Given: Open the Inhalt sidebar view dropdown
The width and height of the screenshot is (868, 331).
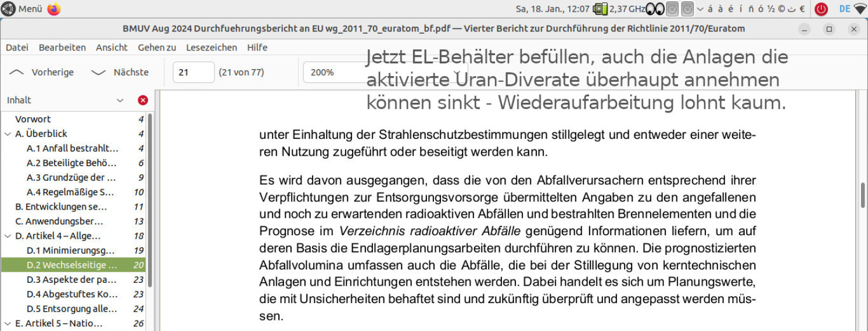Looking at the screenshot, I should 120,100.
